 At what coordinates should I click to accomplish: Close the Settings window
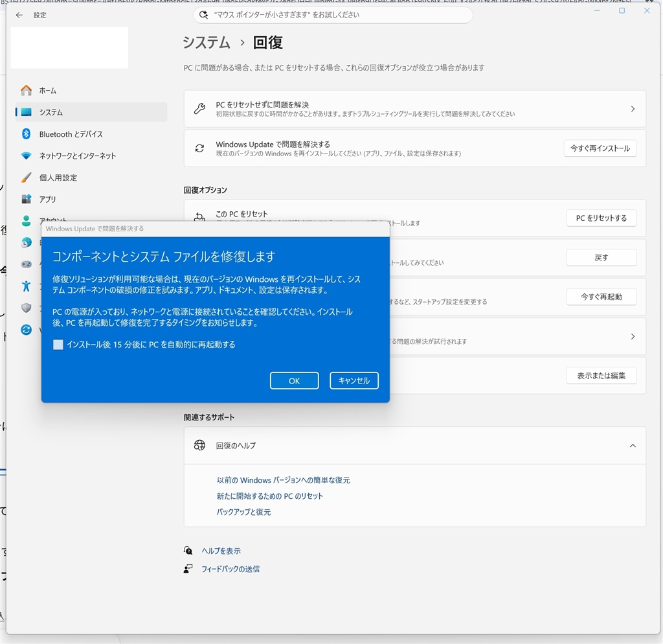[x=647, y=10]
